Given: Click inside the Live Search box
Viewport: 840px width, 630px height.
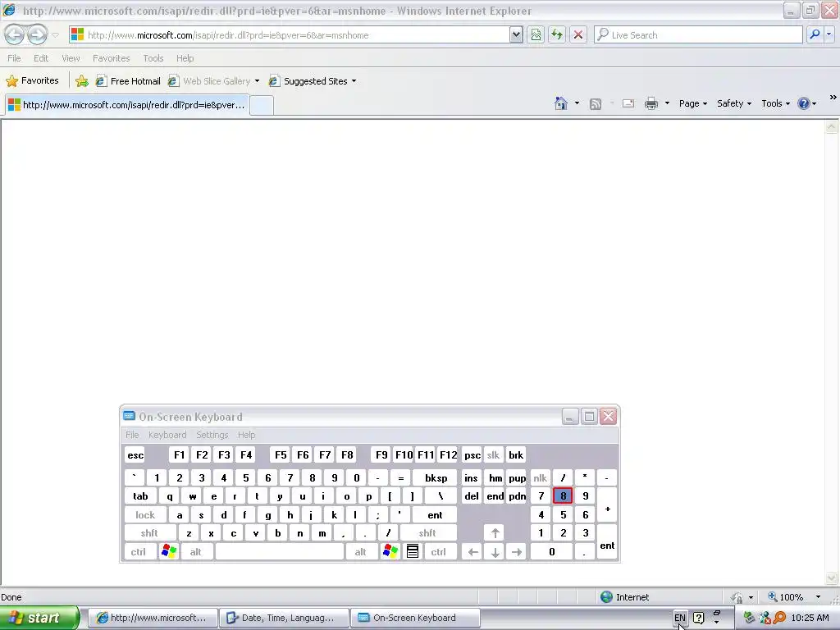Looking at the screenshot, I should tap(698, 34).
